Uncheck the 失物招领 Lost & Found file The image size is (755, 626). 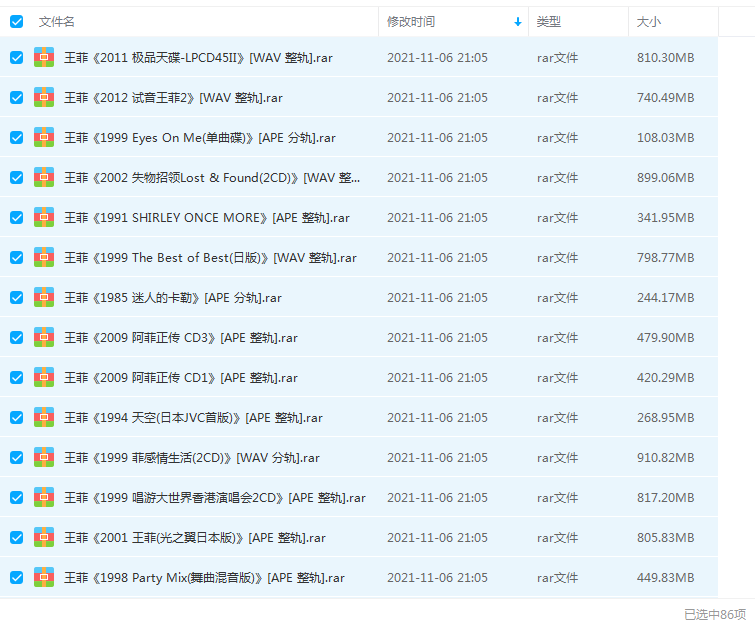[x=16, y=177]
